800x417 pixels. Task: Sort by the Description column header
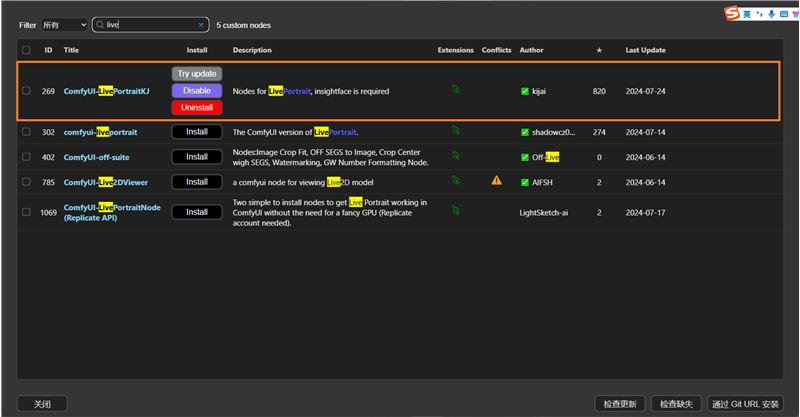(x=252, y=50)
